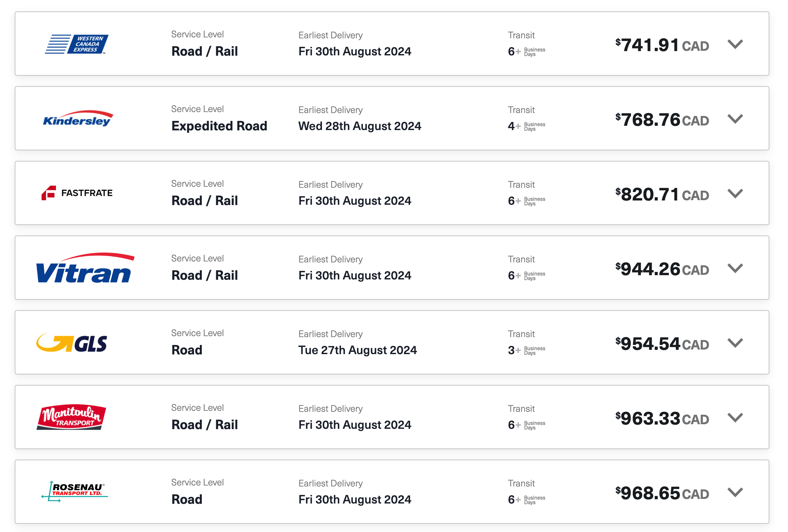This screenshot has width=788, height=532.
Task: Select the $768.76 CAD price
Action: [x=662, y=120]
